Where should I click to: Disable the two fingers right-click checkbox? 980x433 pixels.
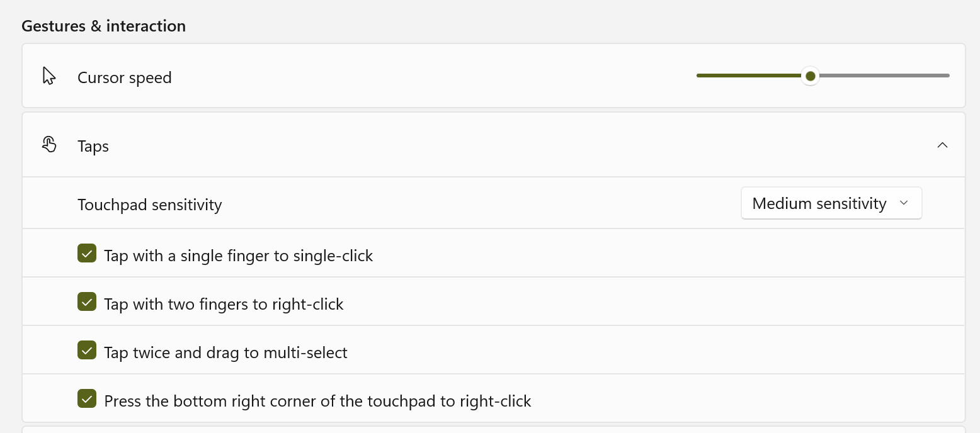coord(87,302)
